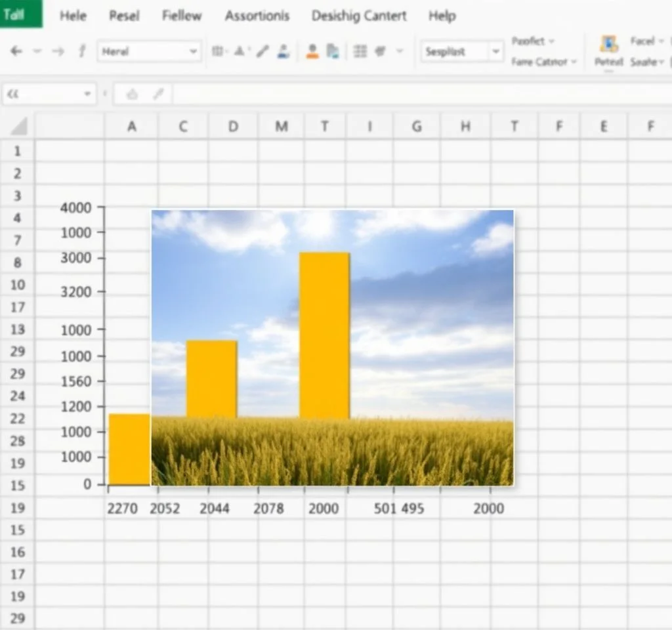This screenshot has height=630, width=672.
Task: Click the borders icon beside font box
Action: [218, 51]
